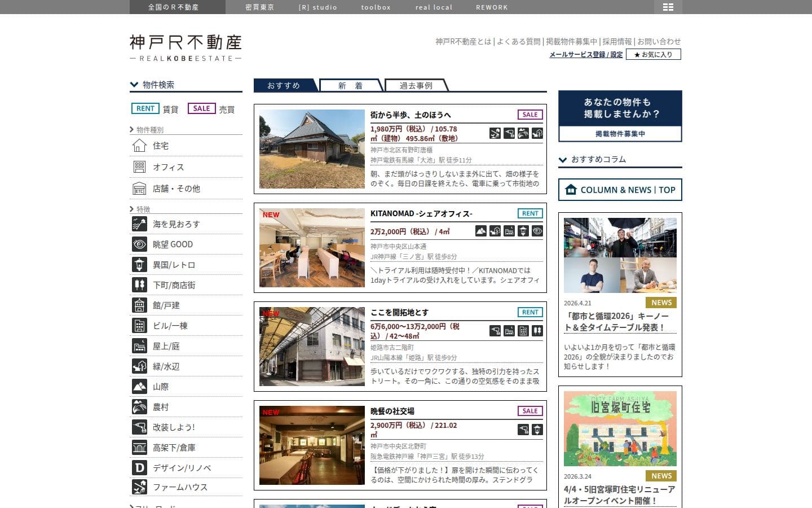Open COLUMN & NEWS | TOP button
The height and width of the screenshot is (508, 812).
620,190
